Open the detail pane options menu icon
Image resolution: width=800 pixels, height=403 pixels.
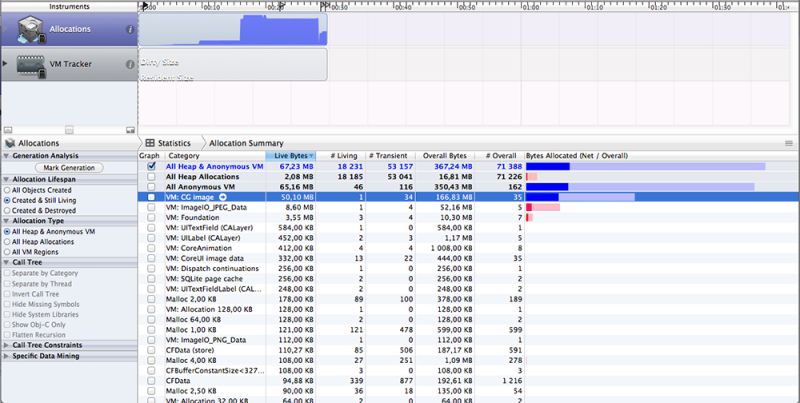click(x=789, y=143)
